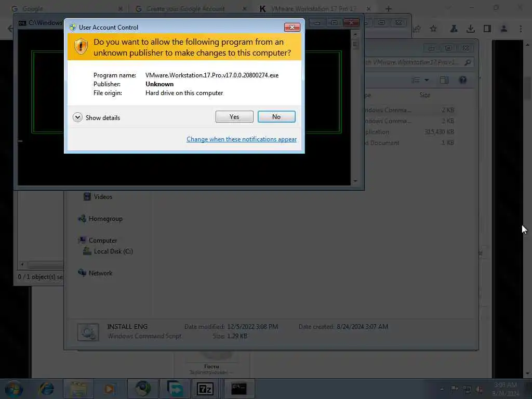Screen dimensions: 532x399
Task: Click Yes in the User Account Control dialog
Action: [234, 117]
